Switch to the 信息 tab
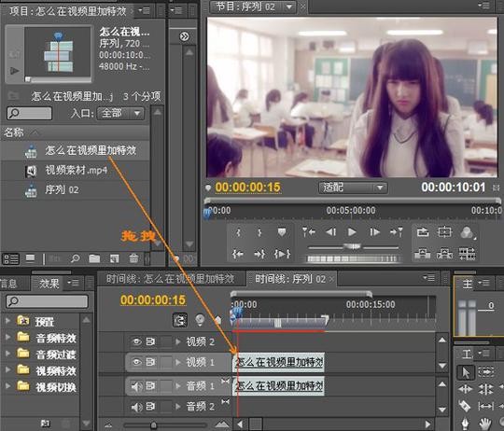Image resolution: width=504 pixels, height=431 pixels. [x=8, y=284]
